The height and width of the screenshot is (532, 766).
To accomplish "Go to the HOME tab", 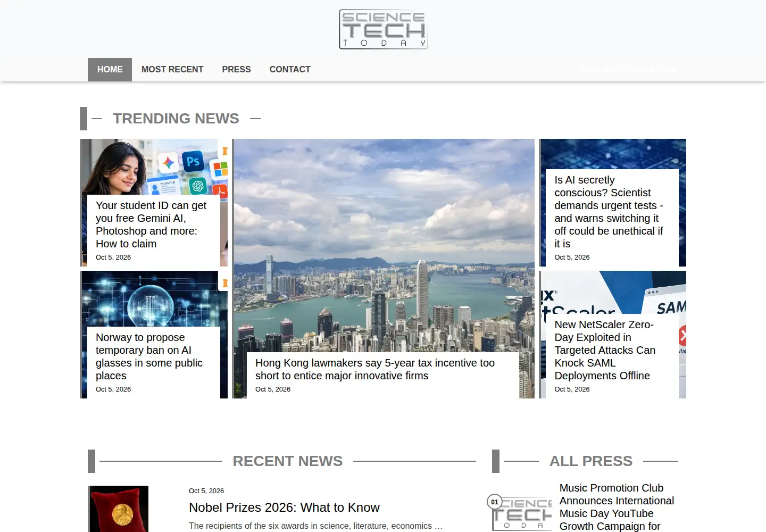I will [110, 70].
